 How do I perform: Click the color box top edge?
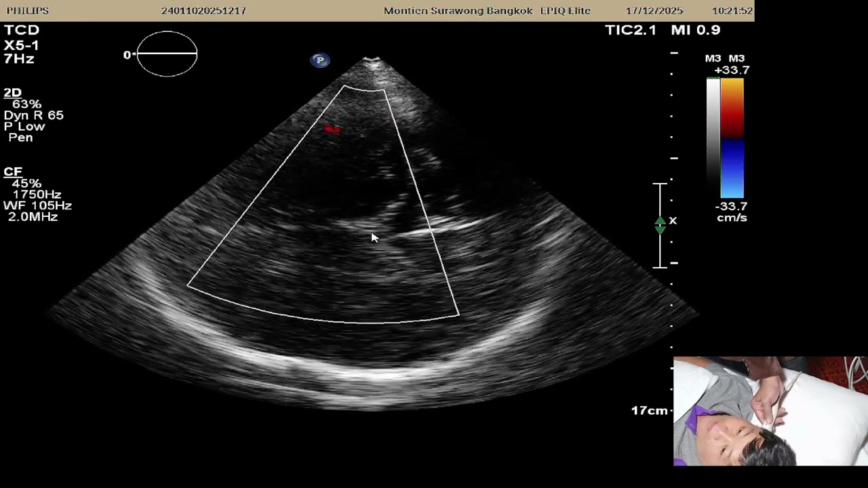click(365, 89)
